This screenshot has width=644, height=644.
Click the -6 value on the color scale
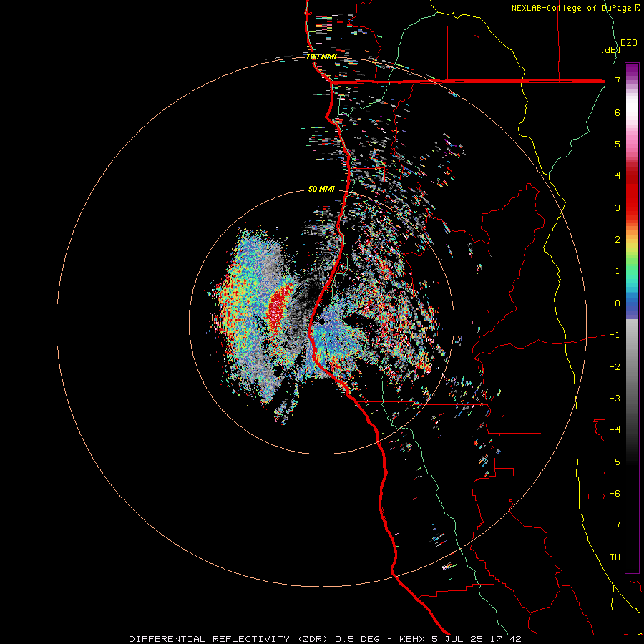(615, 494)
